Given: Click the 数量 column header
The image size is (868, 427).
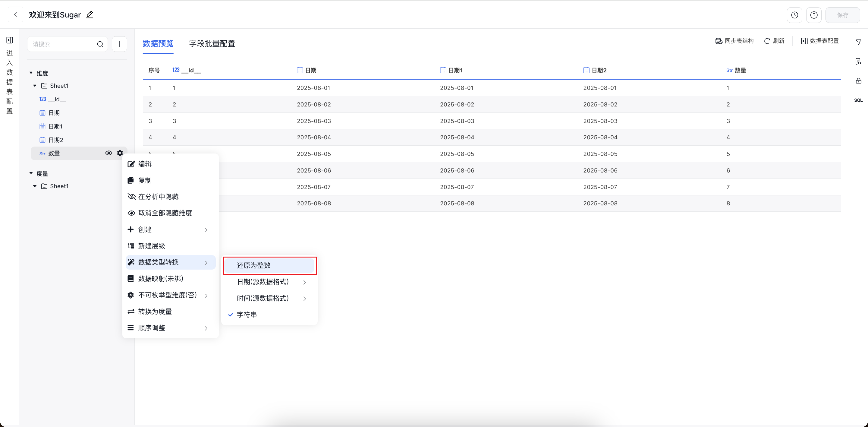Looking at the screenshot, I should point(736,70).
